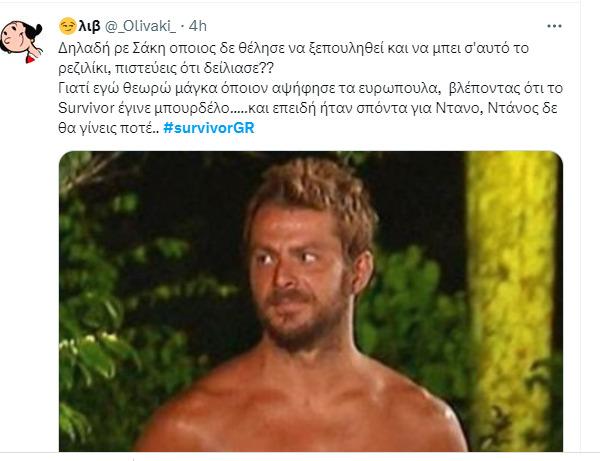Click the closing words θα γίνεις ποτέ
600x461 pixels.
(x=108, y=128)
